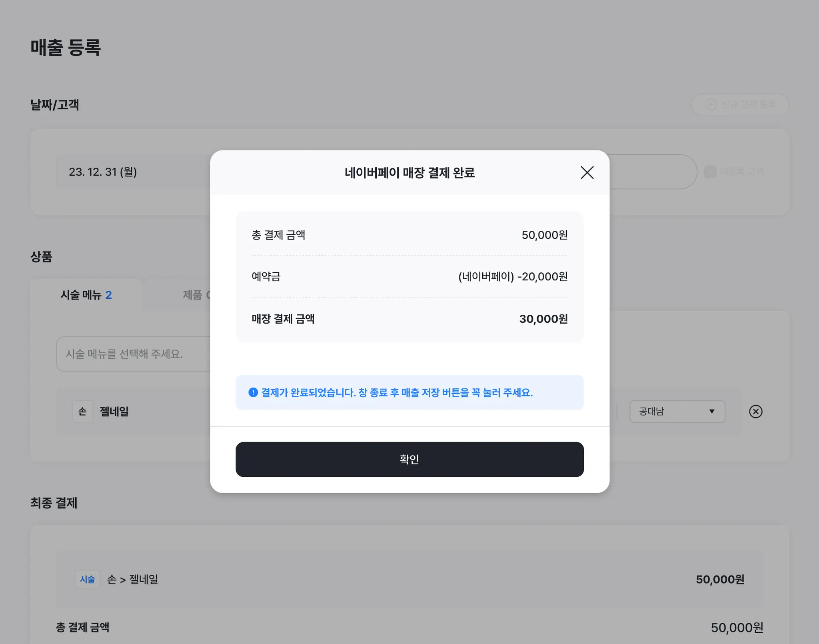Switch to the 시술 메뉴 tab
This screenshot has width=819, height=644.
(x=86, y=295)
